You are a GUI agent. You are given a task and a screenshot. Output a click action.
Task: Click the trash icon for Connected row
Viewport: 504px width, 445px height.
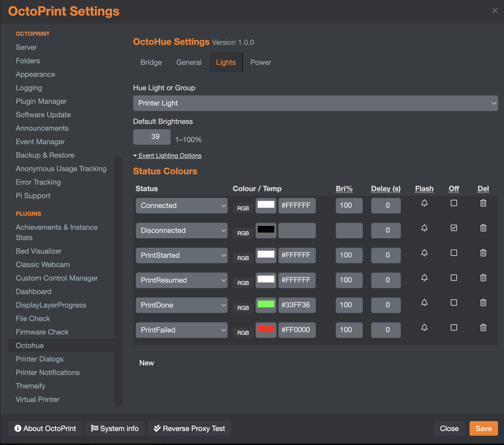[483, 203]
